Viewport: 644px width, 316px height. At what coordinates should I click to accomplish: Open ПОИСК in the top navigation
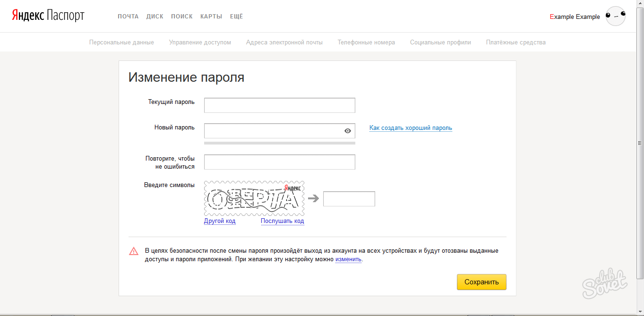[x=182, y=17]
